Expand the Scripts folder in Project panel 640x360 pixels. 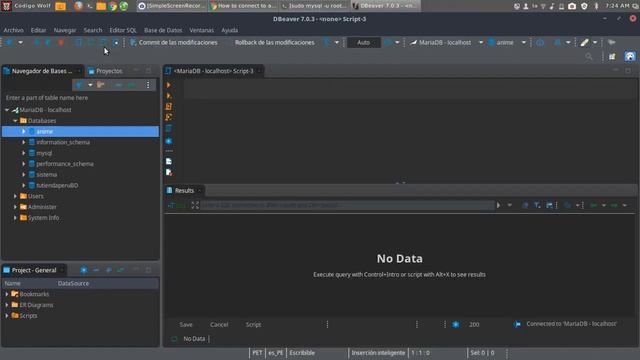(x=7, y=316)
